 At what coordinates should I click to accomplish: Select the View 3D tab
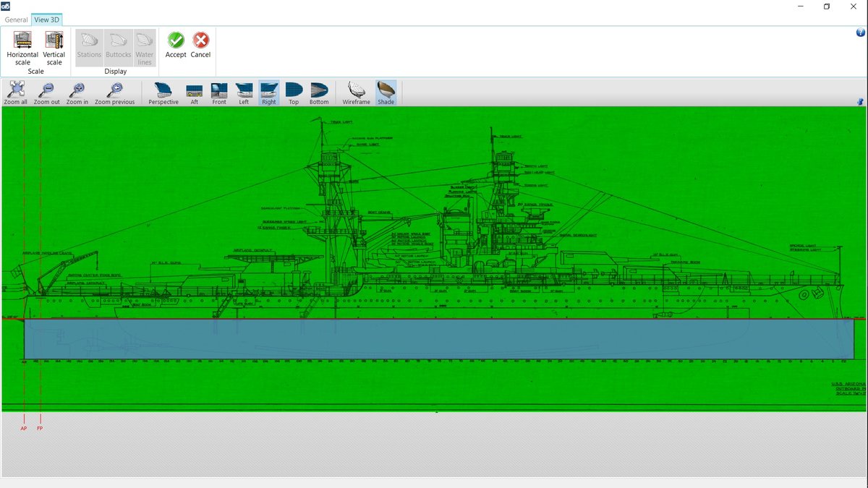click(46, 20)
